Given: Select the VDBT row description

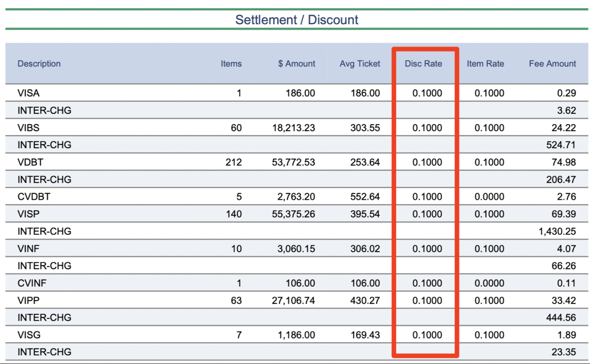Looking at the screenshot, I should point(30,162).
